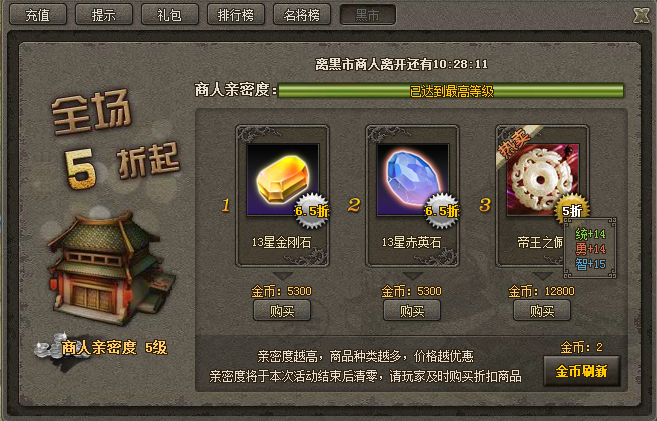This screenshot has width=657, height=421.
Task: Click 购买 under 帝王之佩
Action: [542, 310]
